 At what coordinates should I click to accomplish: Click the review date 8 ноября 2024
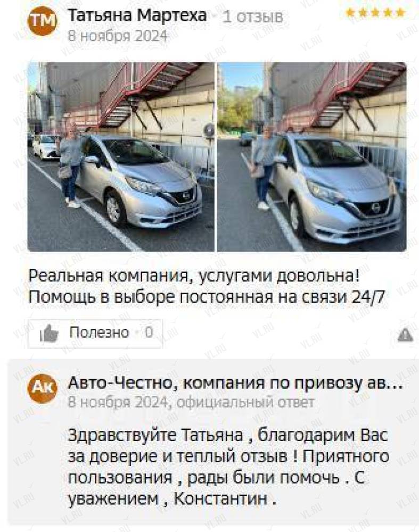click(118, 36)
